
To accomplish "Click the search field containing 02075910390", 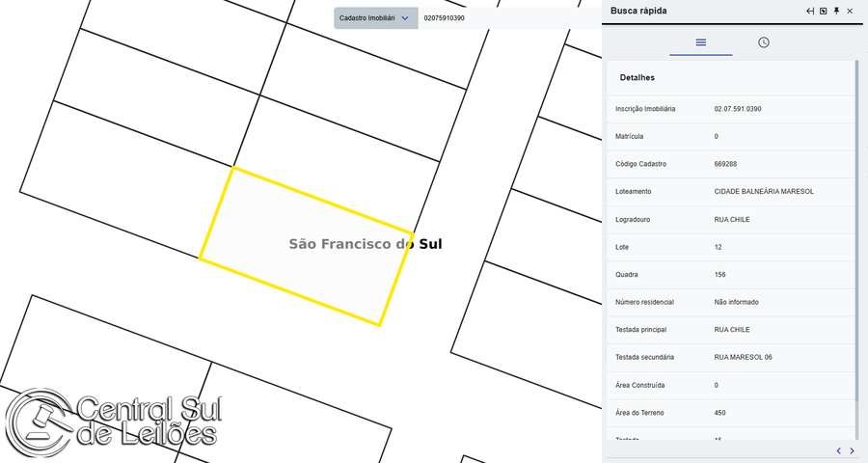I will coord(509,18).
